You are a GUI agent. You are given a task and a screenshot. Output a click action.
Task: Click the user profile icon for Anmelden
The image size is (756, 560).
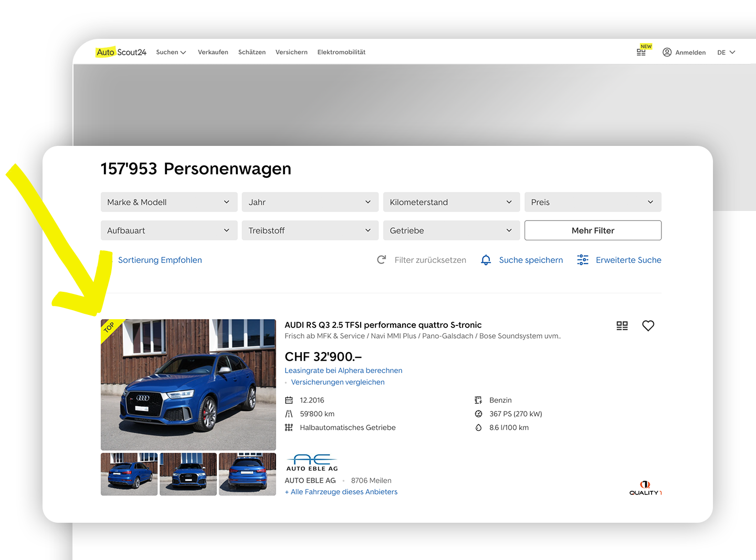667,52
